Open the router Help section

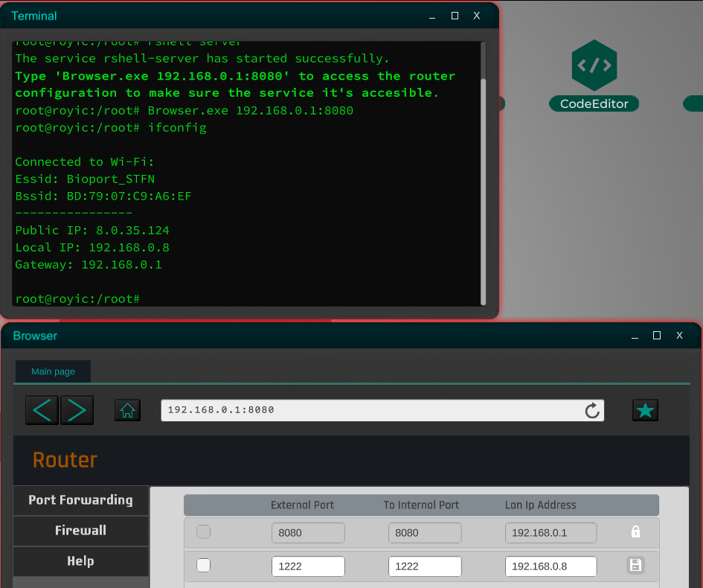pos(80,561)
